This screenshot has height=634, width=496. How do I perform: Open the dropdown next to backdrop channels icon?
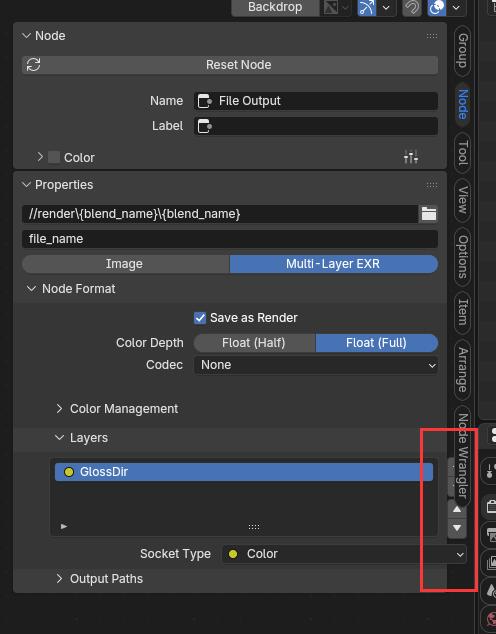point(345,7)
